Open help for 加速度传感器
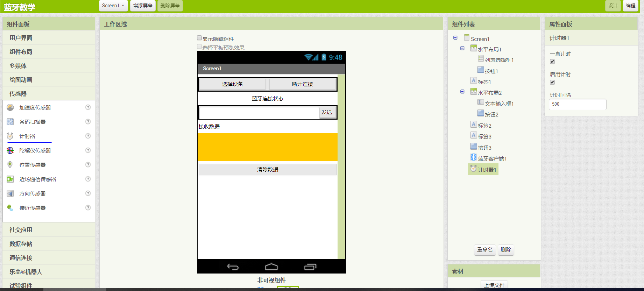644x291 pixels. 88,107
